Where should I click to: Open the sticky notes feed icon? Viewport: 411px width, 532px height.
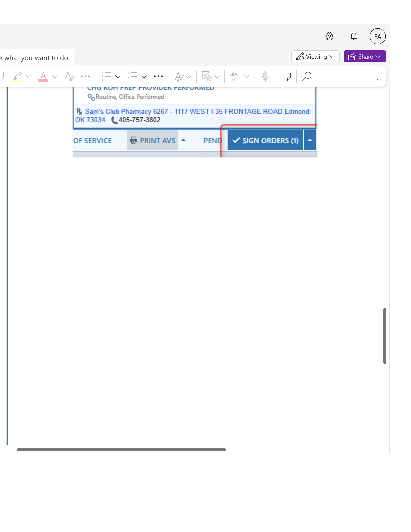click(286, 76)
